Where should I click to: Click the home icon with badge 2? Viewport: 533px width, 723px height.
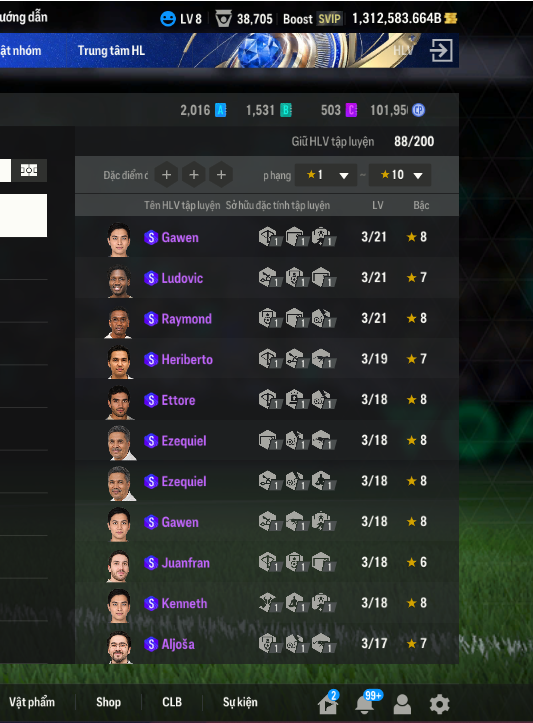click(x=328, y=704)
